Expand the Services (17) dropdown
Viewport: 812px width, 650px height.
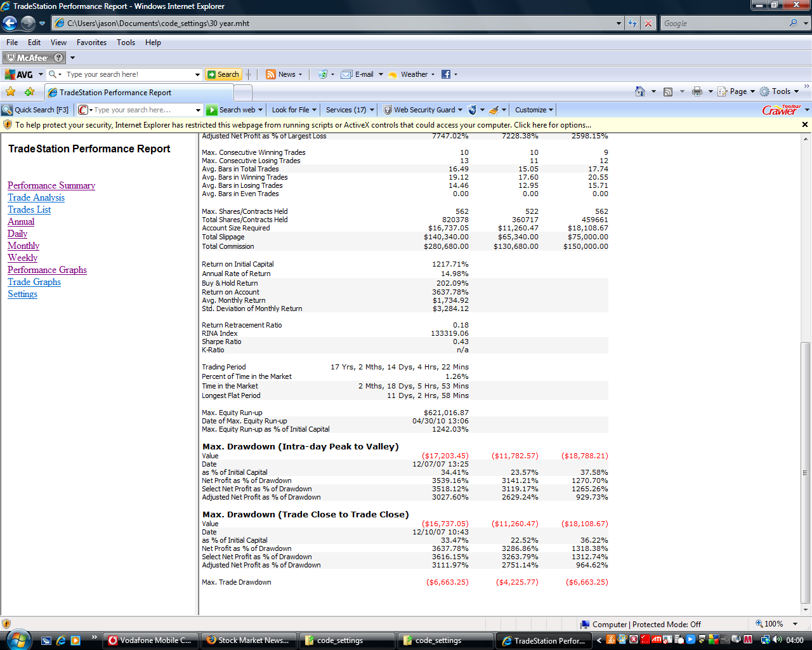pyautogui.click(x=372, y=110)
